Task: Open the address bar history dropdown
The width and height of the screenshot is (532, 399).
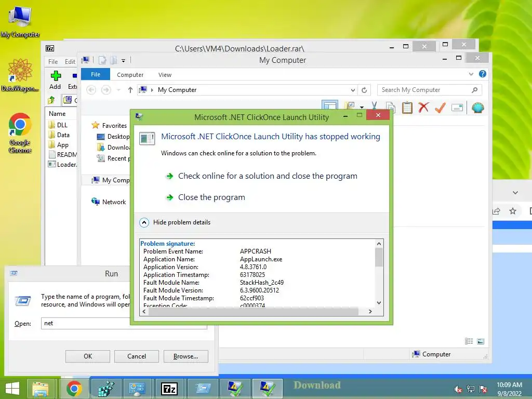Action: (353, 90)
